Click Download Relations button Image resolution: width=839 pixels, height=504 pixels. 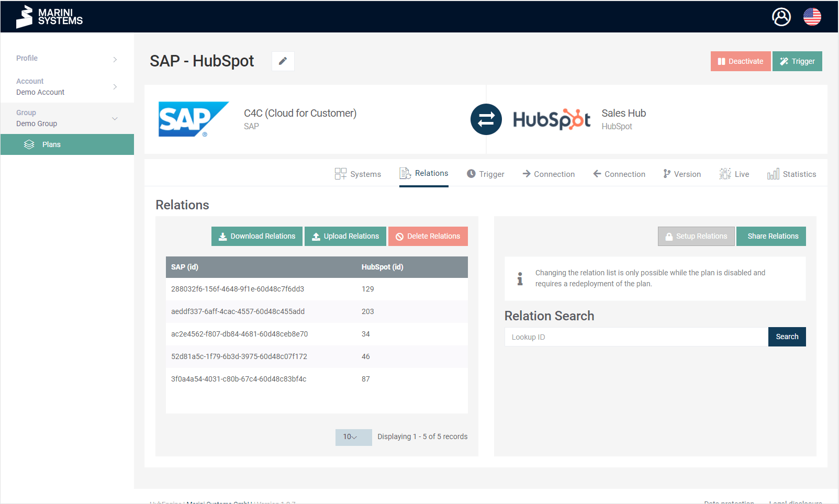tap(257, 236)
